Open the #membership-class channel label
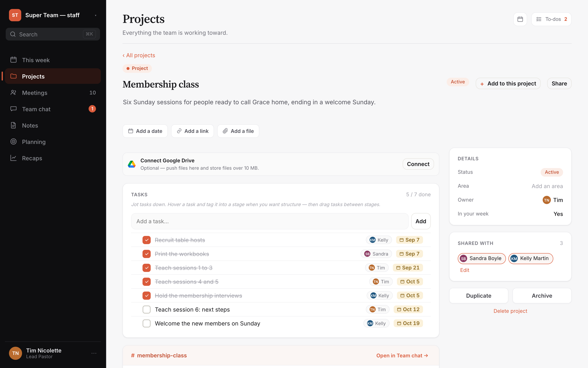This screenshot has width=588, height=368. point(159,356)
